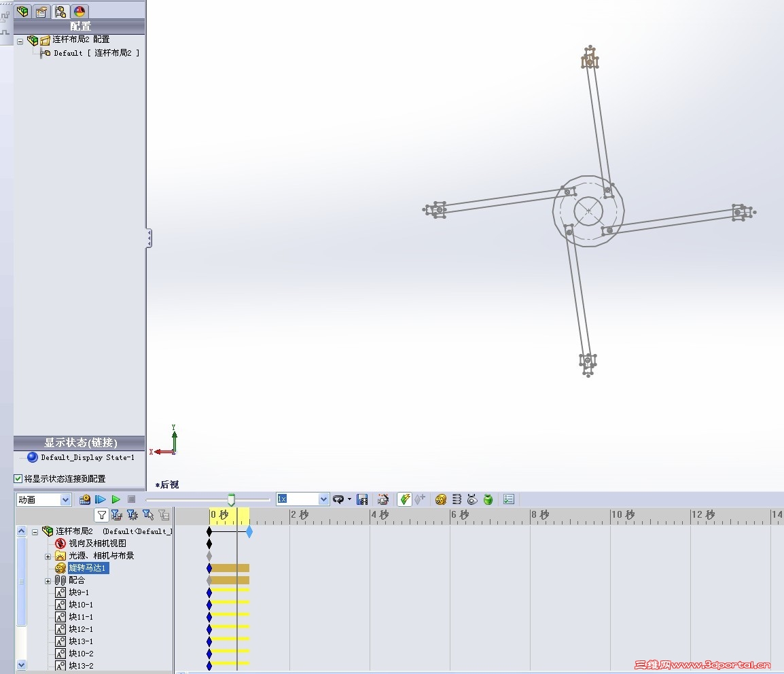
Task: Open the Animation Wizard icon
Action: (x=383, y=499)
